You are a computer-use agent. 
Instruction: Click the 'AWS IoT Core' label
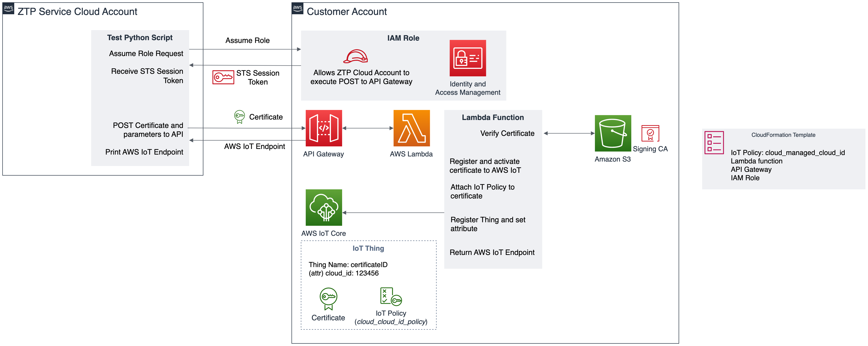tap(323, 233)
